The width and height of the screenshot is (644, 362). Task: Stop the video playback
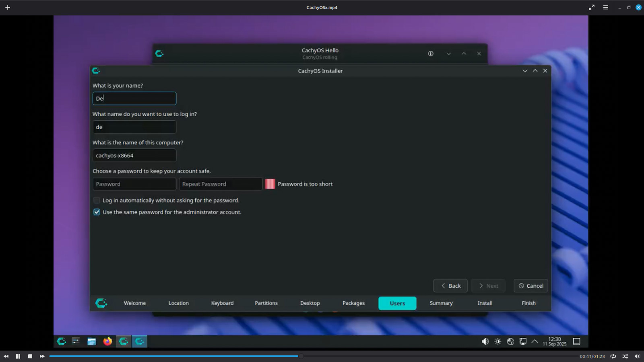30,356
